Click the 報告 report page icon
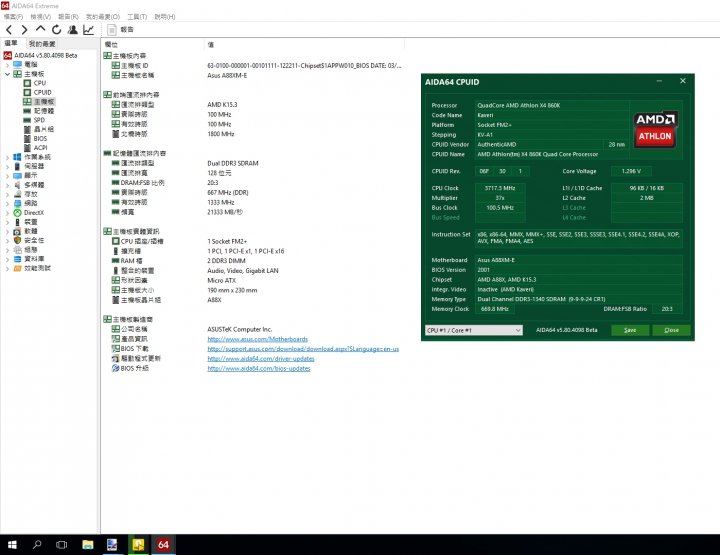This screenshot has width=720, height=555. coord(112,30)
